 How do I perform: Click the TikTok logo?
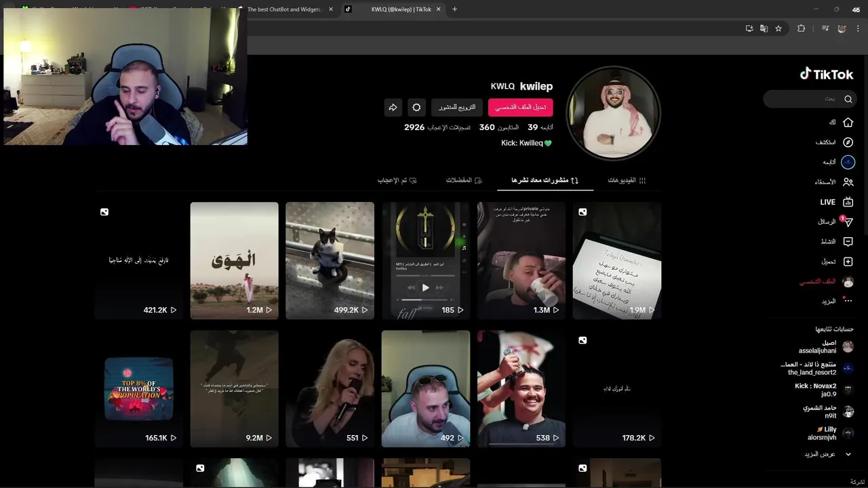826,74
